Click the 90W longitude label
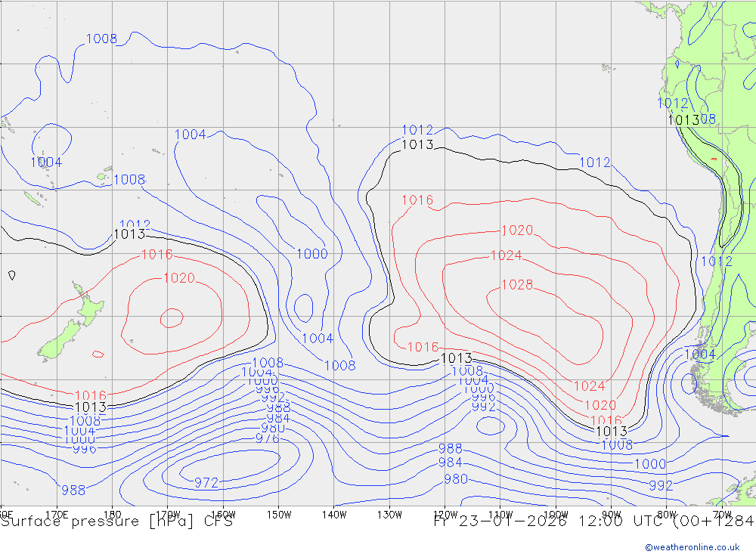This screenshot has height=554, width=756. 612,515
